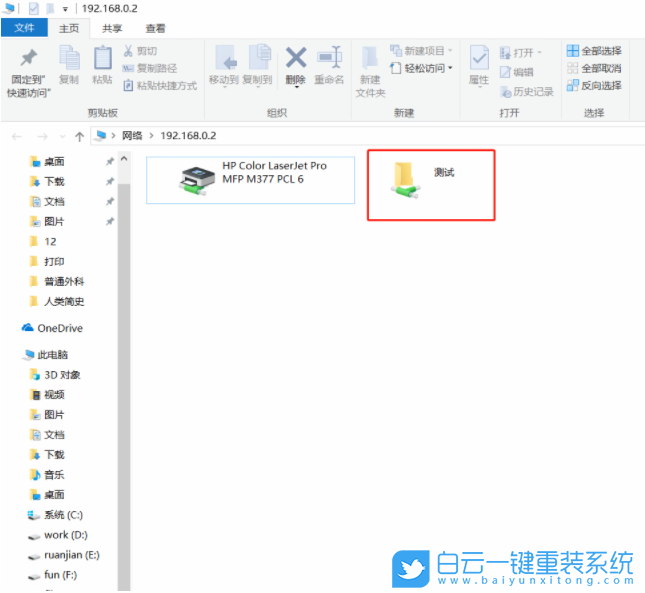The width and height of the screenshot is (645, 593).
Task: Select the HP Color LaserJet Pro printer
Action: pyautogui.click(x=251, y=180)
